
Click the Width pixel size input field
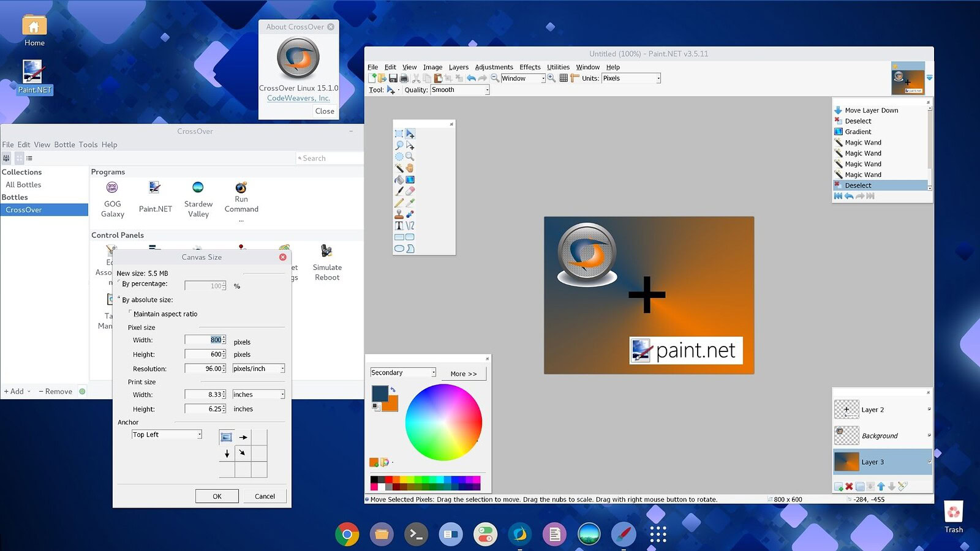(x=205, y=340)
